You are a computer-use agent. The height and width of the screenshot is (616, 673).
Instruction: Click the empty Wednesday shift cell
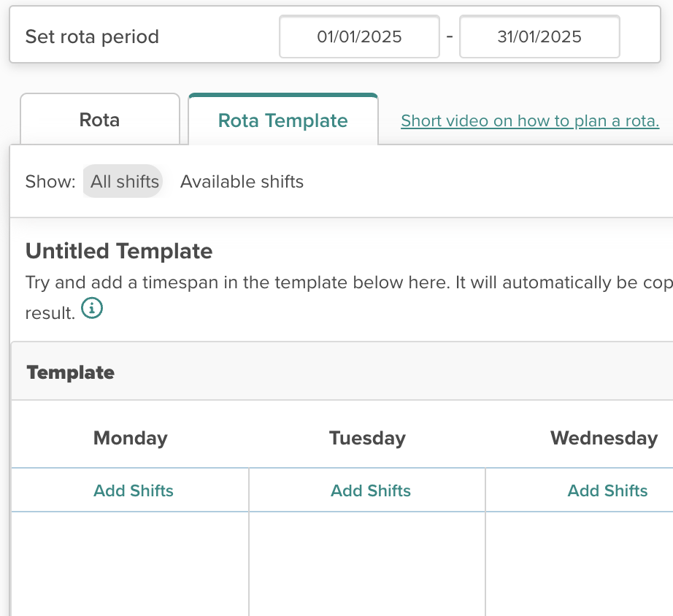click(x=580, y=562)
